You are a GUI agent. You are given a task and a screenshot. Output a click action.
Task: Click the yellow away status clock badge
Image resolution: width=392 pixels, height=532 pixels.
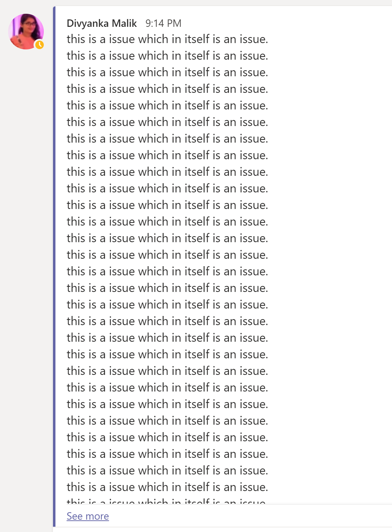(40, 45)
